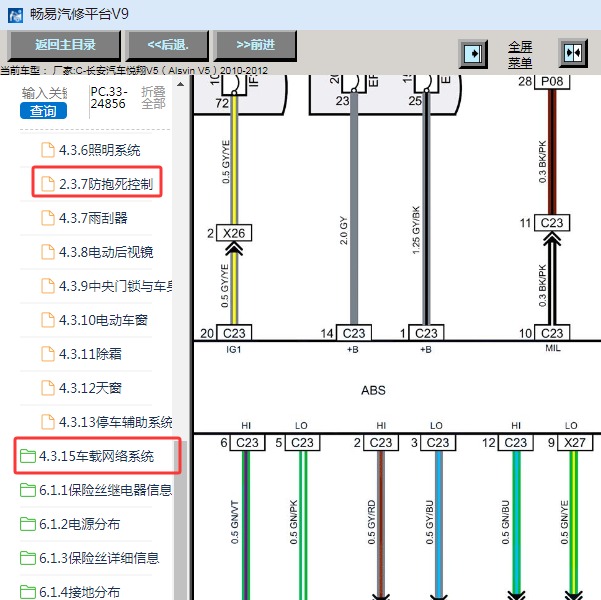Click the 0.5 GY/RD wire label
This screenshot has width=601, height=600.
pyautogui.click(x=371, y=522)
